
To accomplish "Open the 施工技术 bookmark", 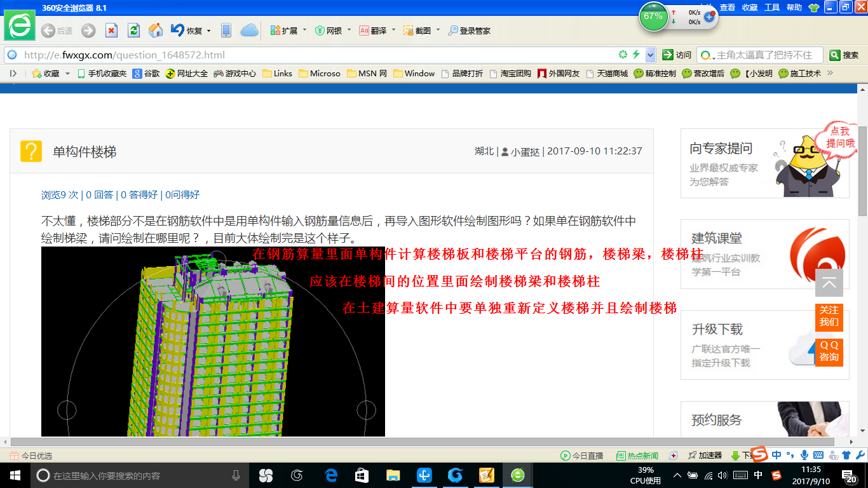I will (x=800, y=73).
